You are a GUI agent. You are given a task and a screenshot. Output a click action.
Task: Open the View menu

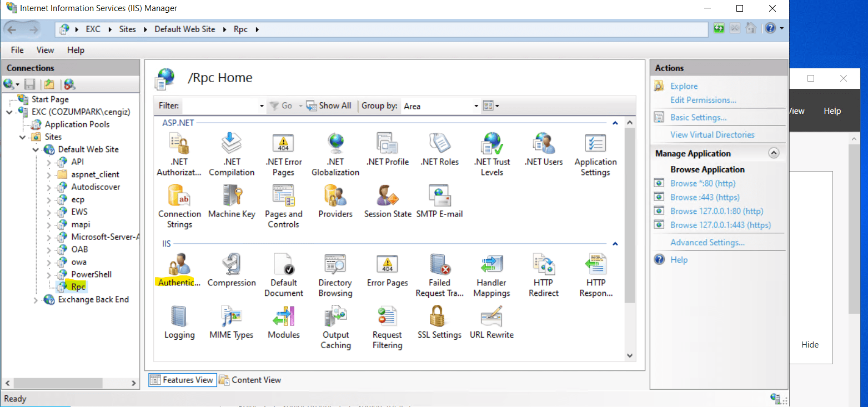click(x=45, y=50)
